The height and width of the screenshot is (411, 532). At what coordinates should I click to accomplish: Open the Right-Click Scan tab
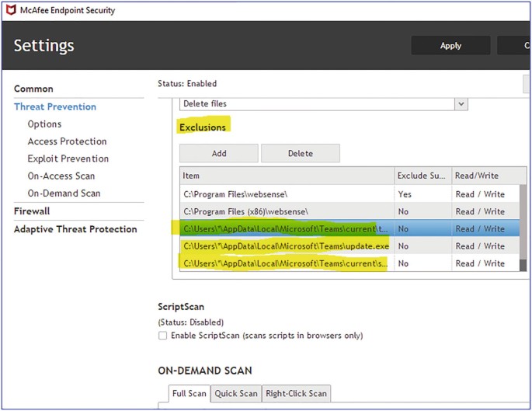296,393
